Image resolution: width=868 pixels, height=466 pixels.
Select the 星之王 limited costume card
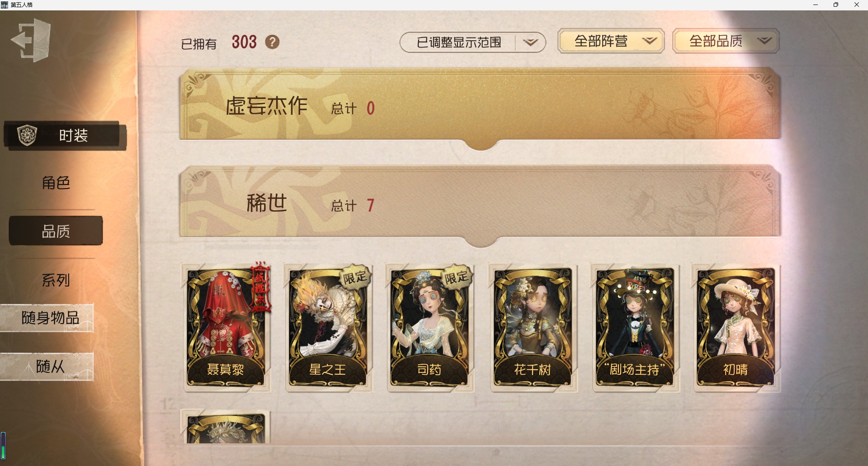pyautogui.click(x=328, y=327)
